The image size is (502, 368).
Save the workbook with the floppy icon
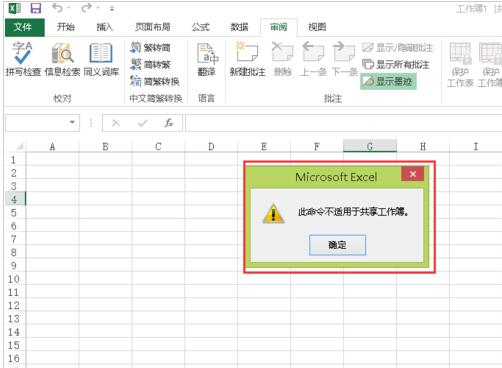36,8
